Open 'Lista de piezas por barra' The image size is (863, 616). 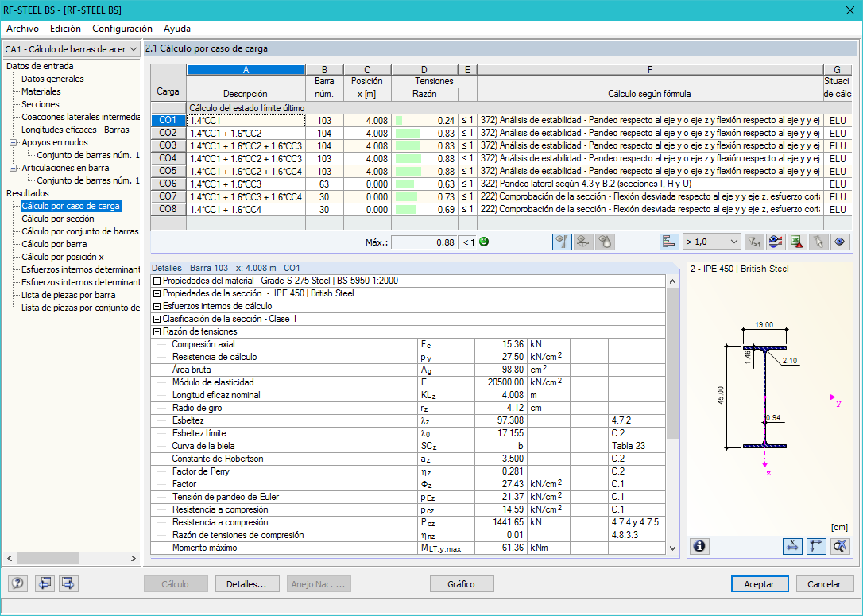68,295
